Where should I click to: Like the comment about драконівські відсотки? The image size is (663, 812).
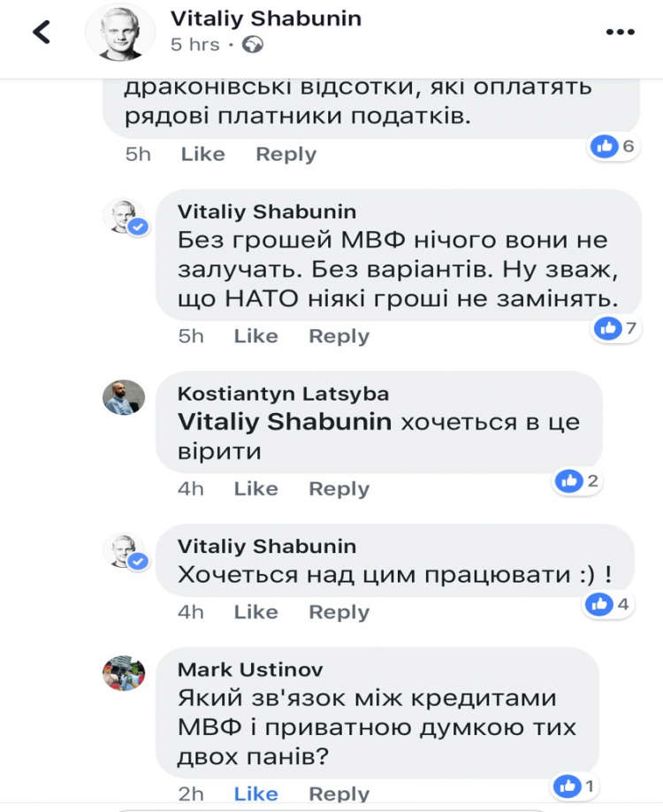point(203,154)
